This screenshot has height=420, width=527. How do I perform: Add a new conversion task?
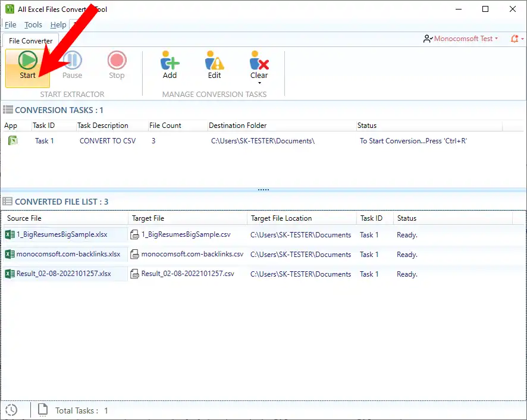click(x=170, y=65)
